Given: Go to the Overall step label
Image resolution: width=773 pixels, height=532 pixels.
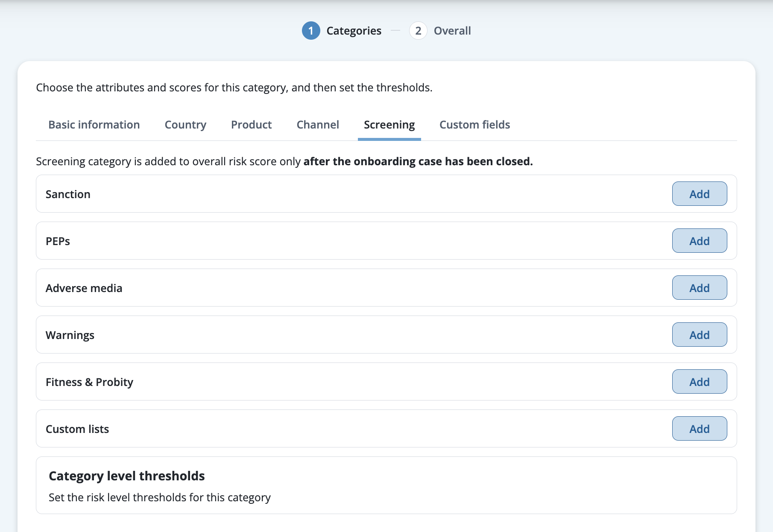Looking at the screenshot, I should click(x=452, y=31).
